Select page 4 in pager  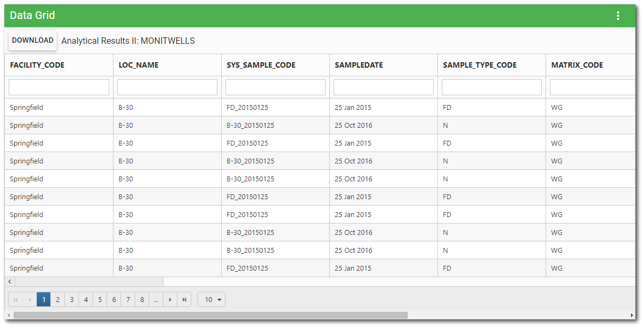point(86,300)
